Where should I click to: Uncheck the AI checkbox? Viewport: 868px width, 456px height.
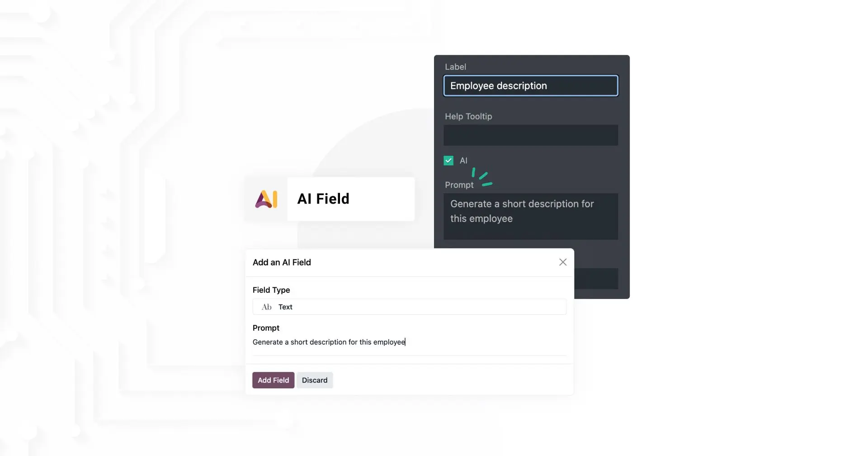click(x=448, y=161)
